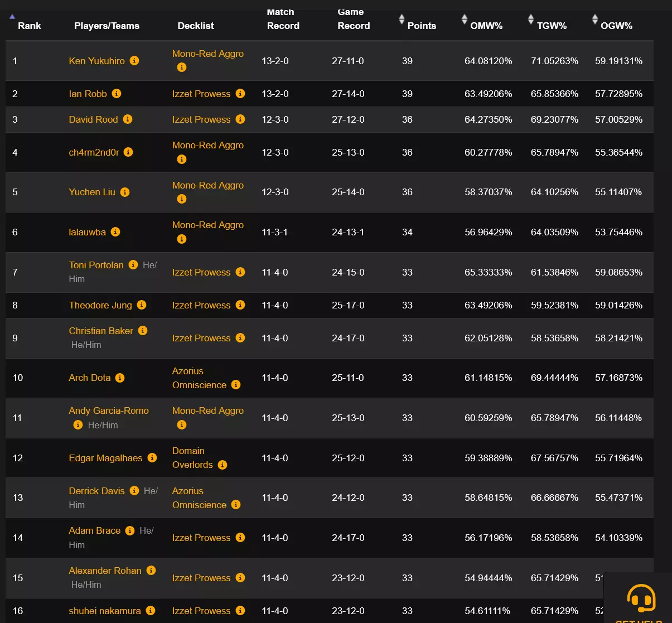672x623 pixels.
Task: Sort table by Points column arrows
Action: [402, 20]
